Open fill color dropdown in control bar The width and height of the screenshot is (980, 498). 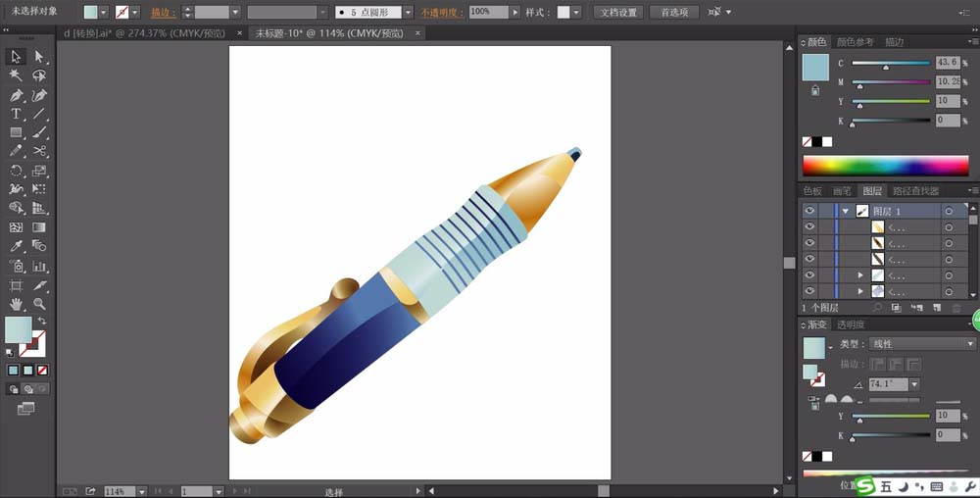[104, 12]
